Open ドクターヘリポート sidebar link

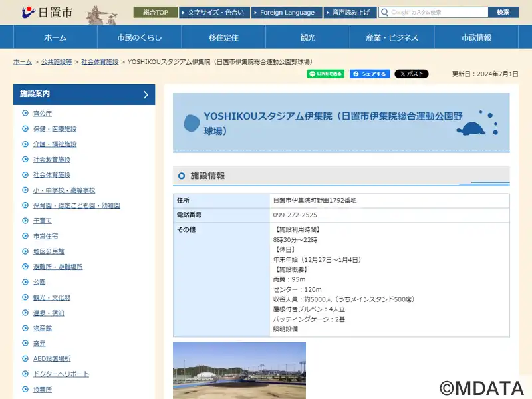pos(61,374)
